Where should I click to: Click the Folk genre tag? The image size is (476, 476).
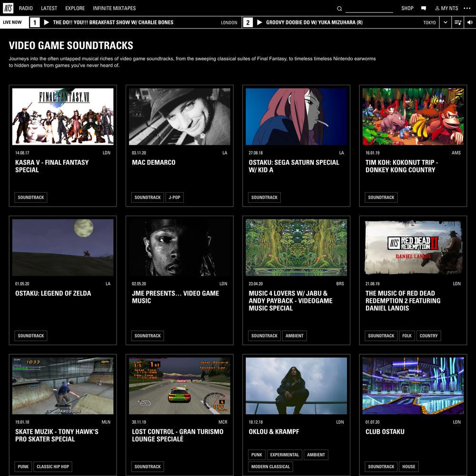click(407, 336)
